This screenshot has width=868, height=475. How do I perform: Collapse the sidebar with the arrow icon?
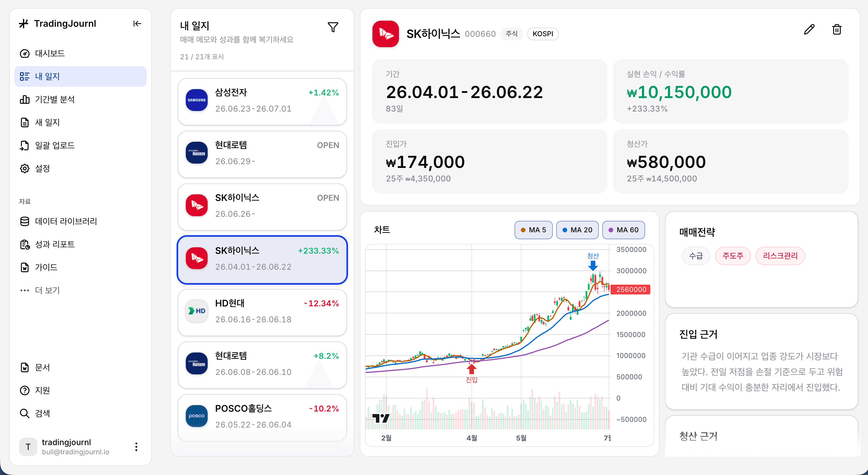click(x=137, y=24)
